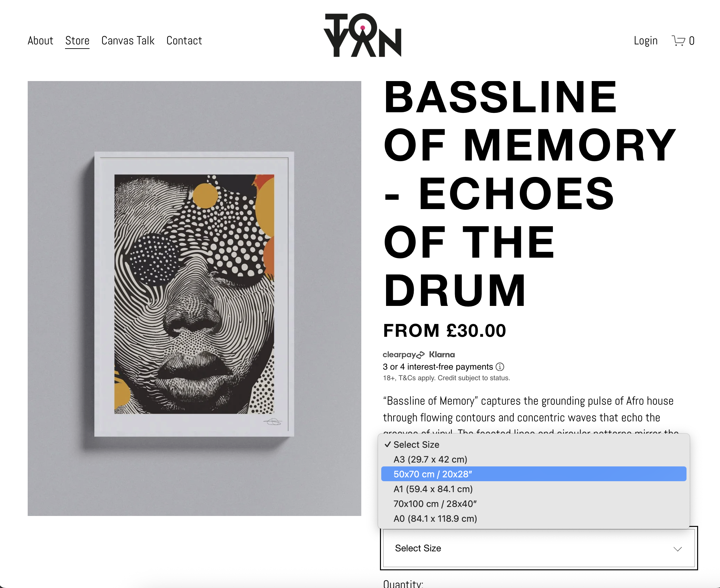Go to the Store page
Viewport: 720px width, 588px height.
[x=77, y=41]
